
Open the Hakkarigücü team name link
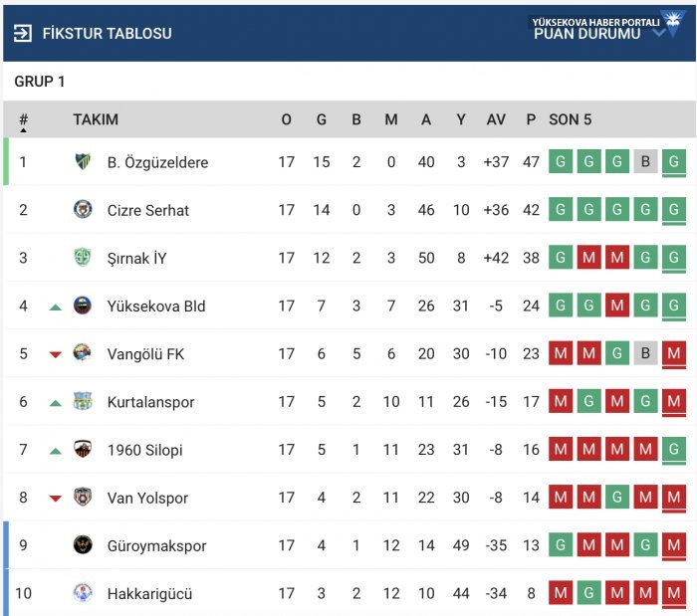(x=149, y=594)
